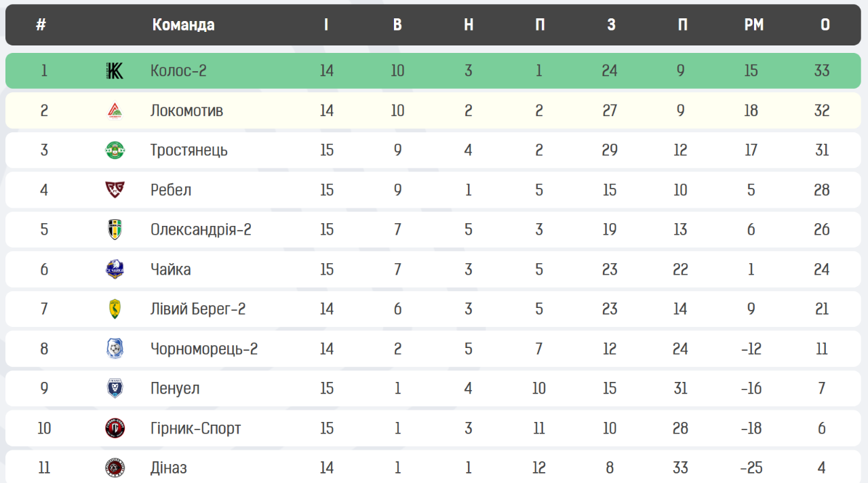Click the Діназ club crest
This screenshot has width=868, height=483.
tap(115, 467)
